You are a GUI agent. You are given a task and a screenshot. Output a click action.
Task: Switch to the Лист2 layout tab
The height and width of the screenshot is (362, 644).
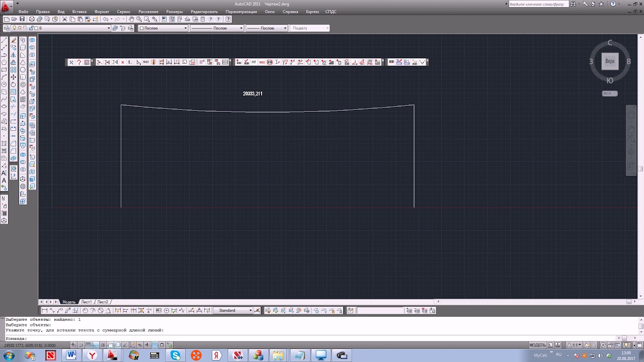coord(103,302)
